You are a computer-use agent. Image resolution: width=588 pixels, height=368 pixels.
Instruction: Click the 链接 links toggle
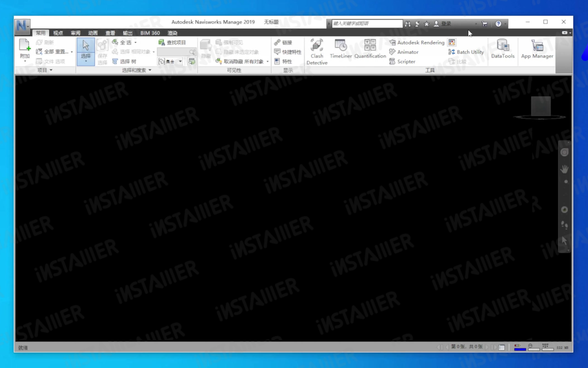click(283, 42)
